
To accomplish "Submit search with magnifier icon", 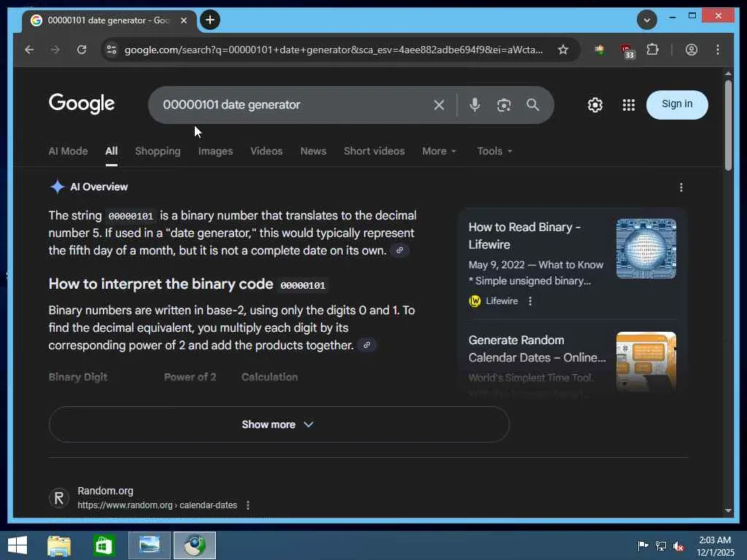I will (x=533, y=105).
